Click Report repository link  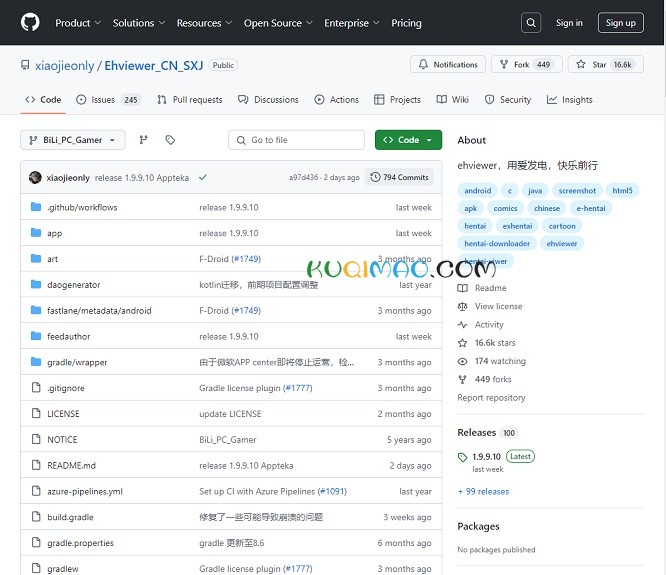point(491,397)
